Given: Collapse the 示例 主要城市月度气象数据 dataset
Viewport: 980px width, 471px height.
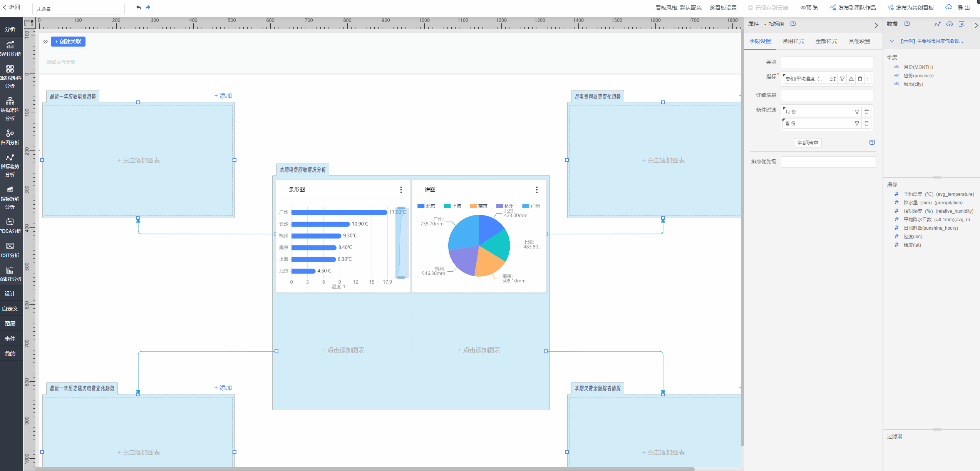Looking at the screenshot, I should click(x=892, y=41).
